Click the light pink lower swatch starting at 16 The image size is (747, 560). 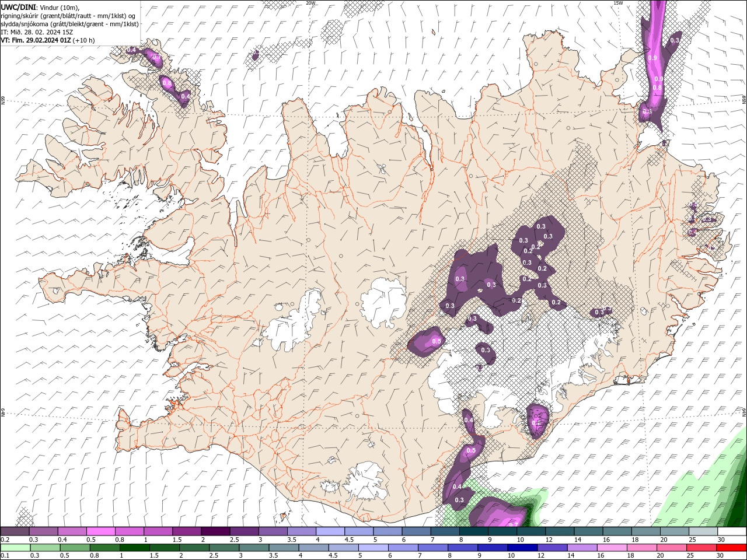pyautogui.click(x=612, y=548)
